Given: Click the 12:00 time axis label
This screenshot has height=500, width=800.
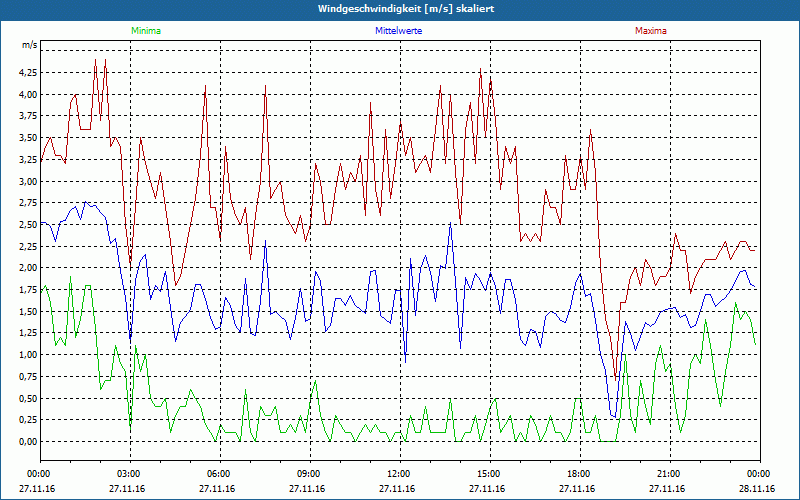Looking at the screenshot, I should pyautogui.click(x=397, y=474).
